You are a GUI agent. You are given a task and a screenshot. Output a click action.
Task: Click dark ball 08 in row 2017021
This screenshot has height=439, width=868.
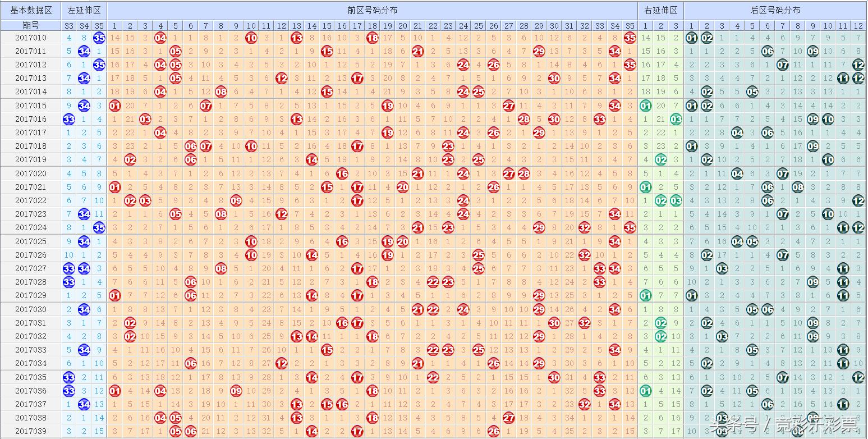pyautogui.click(x=798, y=187)
